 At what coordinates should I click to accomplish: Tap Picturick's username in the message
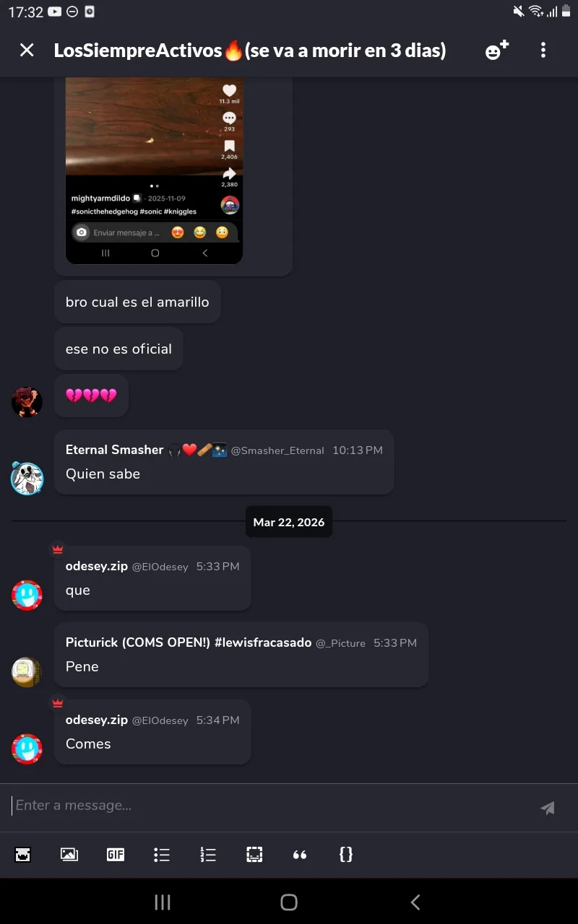click(x=189, y=642)
